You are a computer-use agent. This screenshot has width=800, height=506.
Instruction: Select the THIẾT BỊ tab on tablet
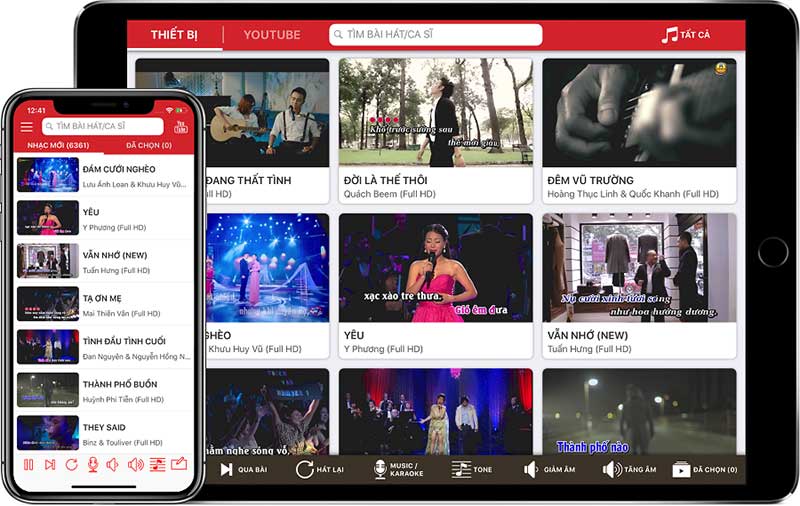click(174, 35)
